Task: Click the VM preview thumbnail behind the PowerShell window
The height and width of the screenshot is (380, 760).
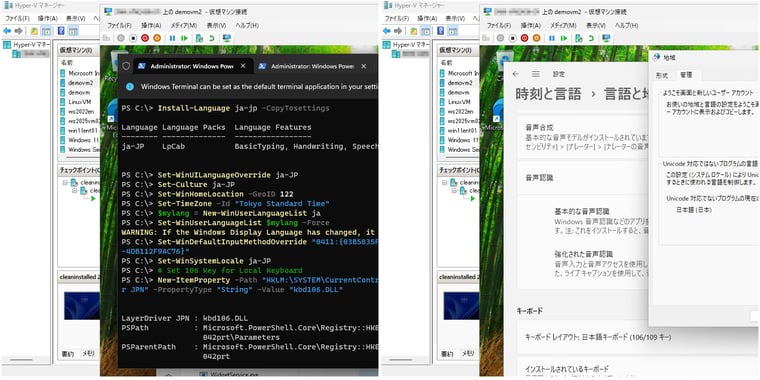Action: click(82, 306)
